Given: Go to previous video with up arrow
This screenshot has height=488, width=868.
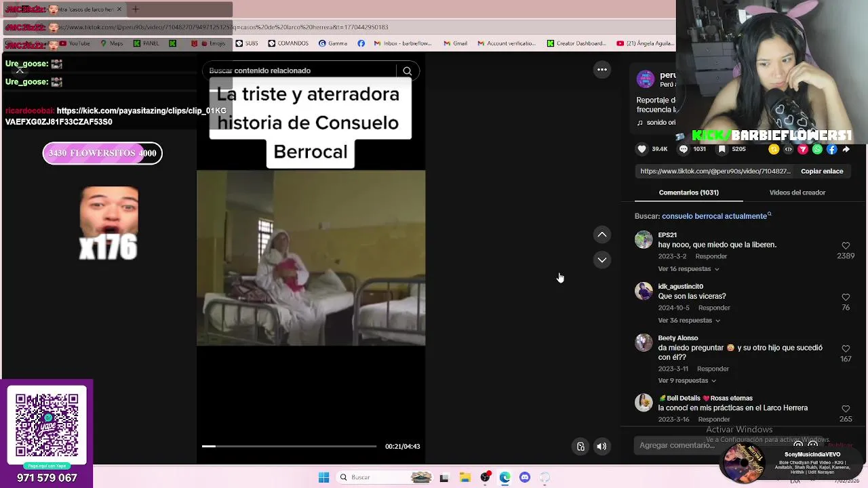Looking at the screenshot, I should click(x=601, y=235).
